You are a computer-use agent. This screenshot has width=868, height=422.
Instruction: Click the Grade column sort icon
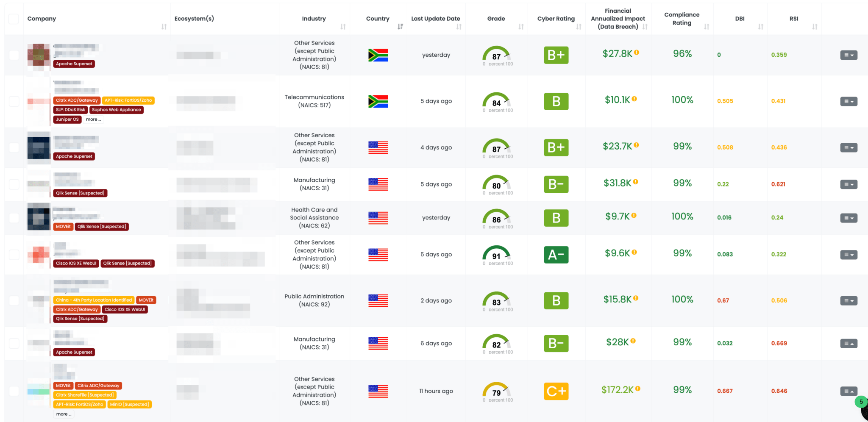(x=521, y=27)
